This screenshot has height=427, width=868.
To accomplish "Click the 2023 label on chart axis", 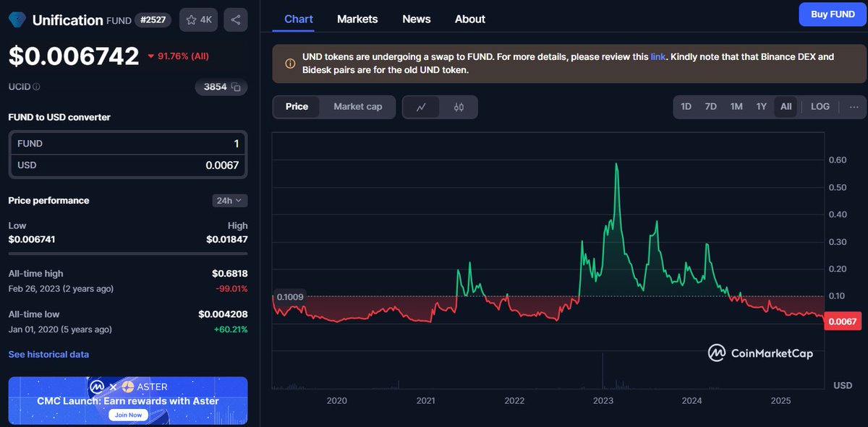I will 603,401.
